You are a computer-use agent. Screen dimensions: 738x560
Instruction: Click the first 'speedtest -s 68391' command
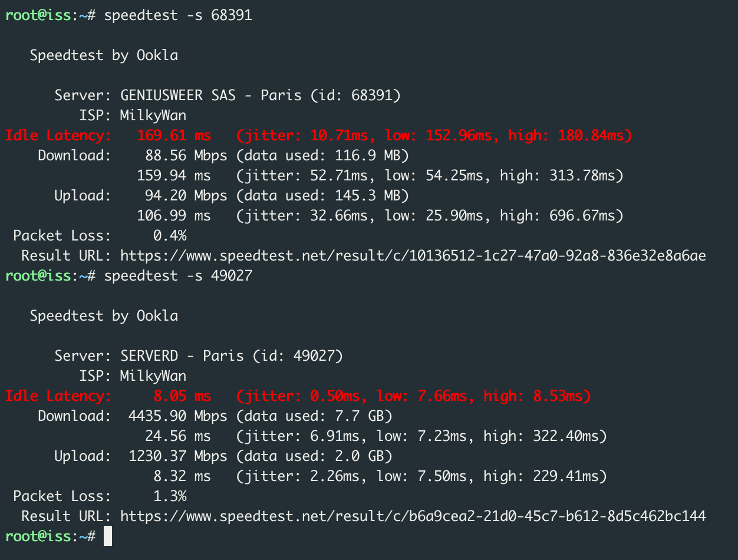point(177,15)
